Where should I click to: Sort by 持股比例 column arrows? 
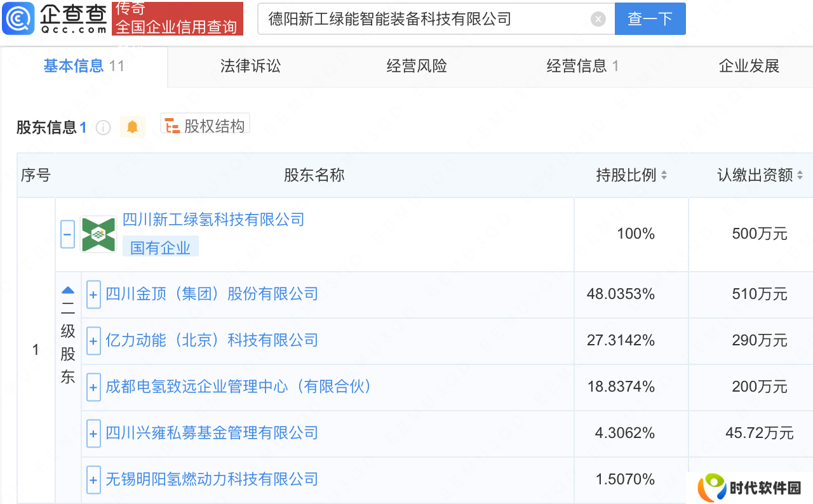[664, 175]
